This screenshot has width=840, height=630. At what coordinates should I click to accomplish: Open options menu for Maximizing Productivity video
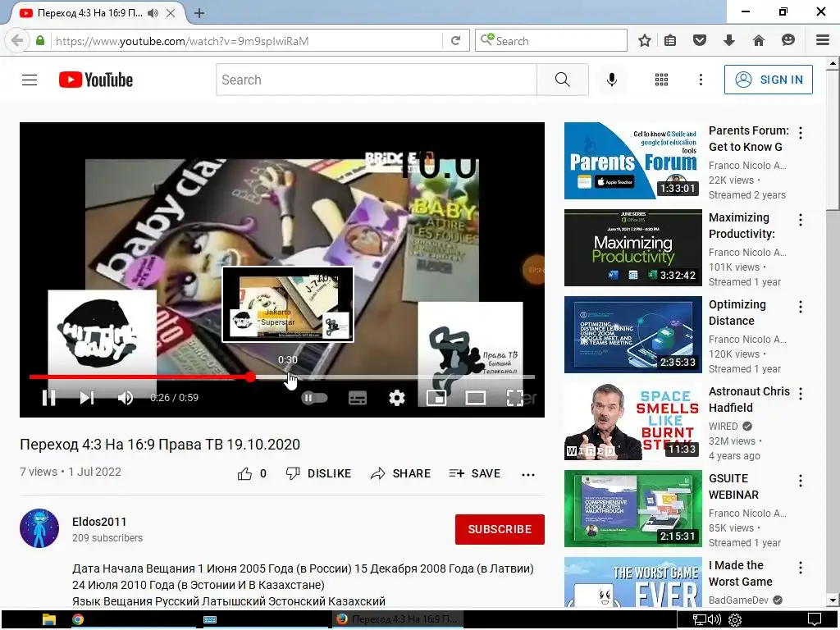(x=801, y=220)
